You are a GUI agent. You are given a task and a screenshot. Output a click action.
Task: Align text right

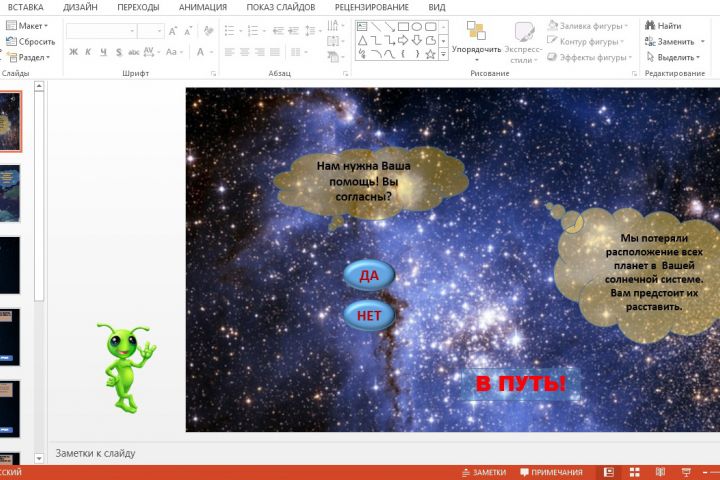pos(260,52)
